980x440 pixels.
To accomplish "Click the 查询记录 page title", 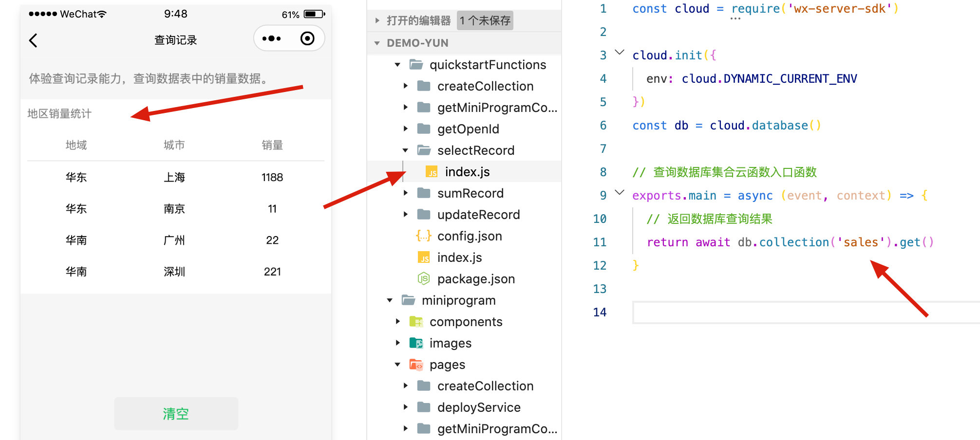I will point(176,40).
